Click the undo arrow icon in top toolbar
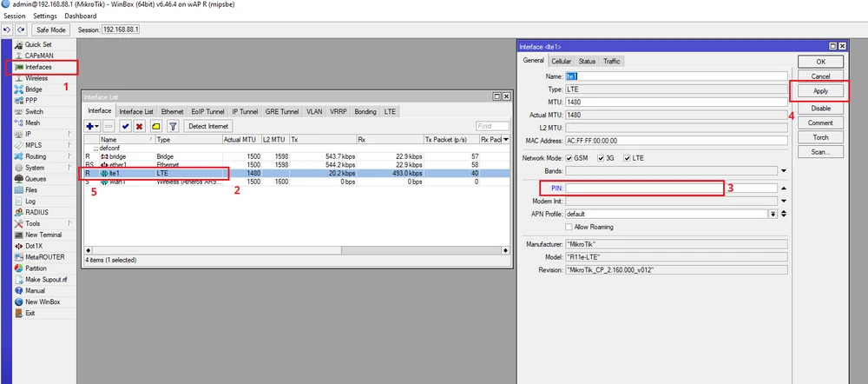868x384 pixels. pos(7,30)
